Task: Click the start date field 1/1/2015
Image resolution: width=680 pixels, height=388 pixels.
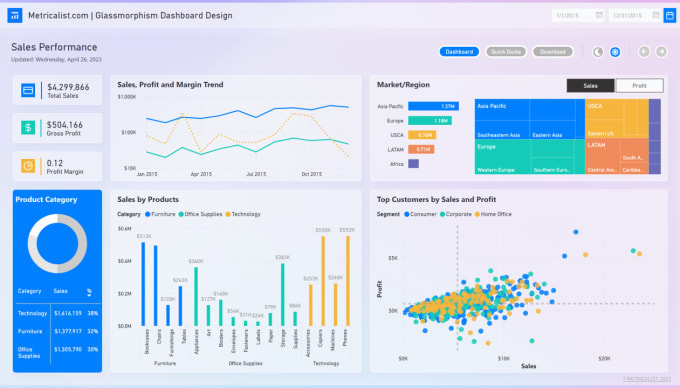Action: pos(579,15)
